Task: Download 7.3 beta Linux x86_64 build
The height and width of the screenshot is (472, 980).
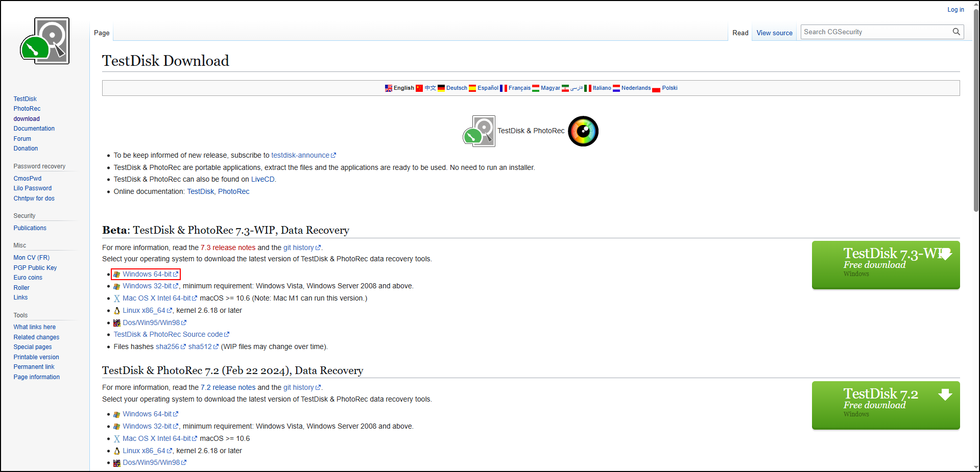Action: 147,310
